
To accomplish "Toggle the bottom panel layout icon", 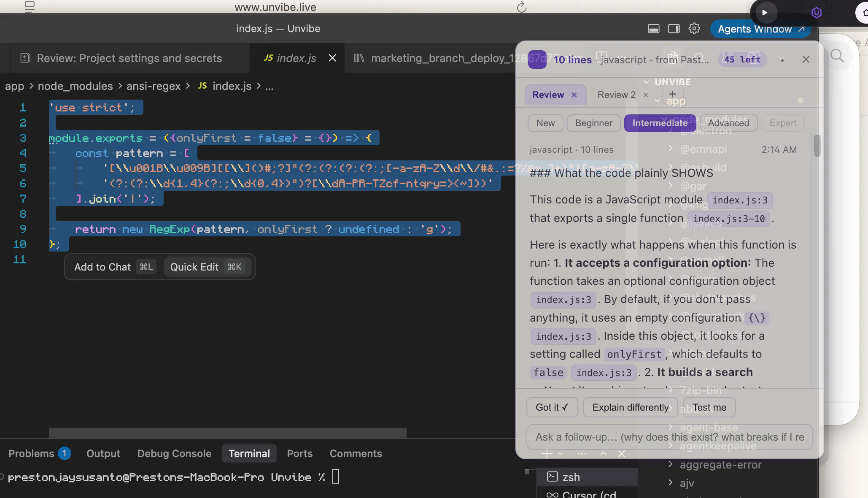I will (x=654, y=29).
